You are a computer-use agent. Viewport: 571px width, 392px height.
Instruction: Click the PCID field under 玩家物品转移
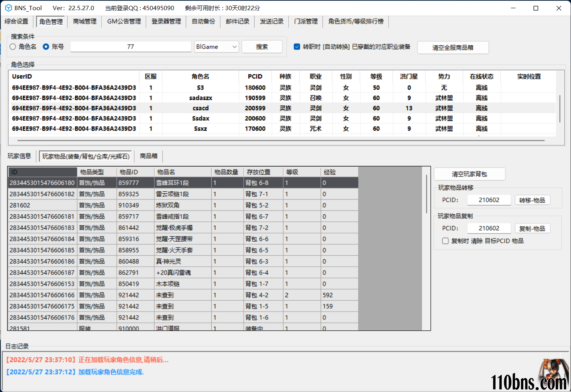[x=489, y=200]
